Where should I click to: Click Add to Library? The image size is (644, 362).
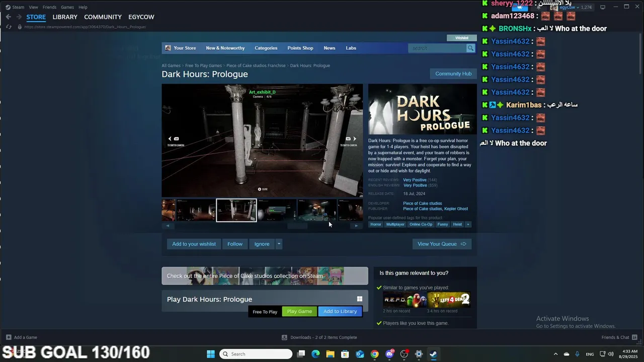click(x=340, y=311)
